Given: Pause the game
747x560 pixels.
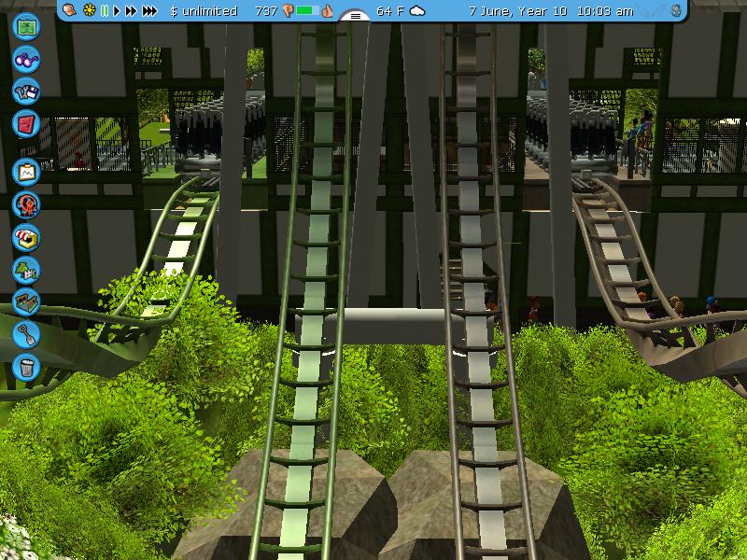Looking at the screenshot, I should [x=105, y=10].
